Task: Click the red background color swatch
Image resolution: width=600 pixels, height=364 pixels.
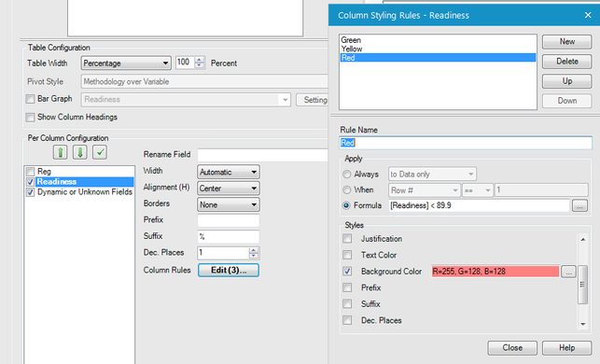Action: coord(495,272)
